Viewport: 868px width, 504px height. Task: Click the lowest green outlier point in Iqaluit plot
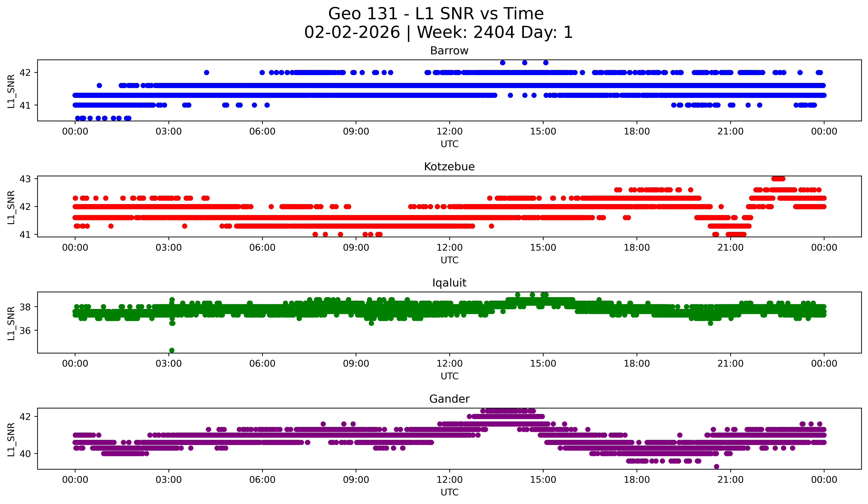(172, 350)
